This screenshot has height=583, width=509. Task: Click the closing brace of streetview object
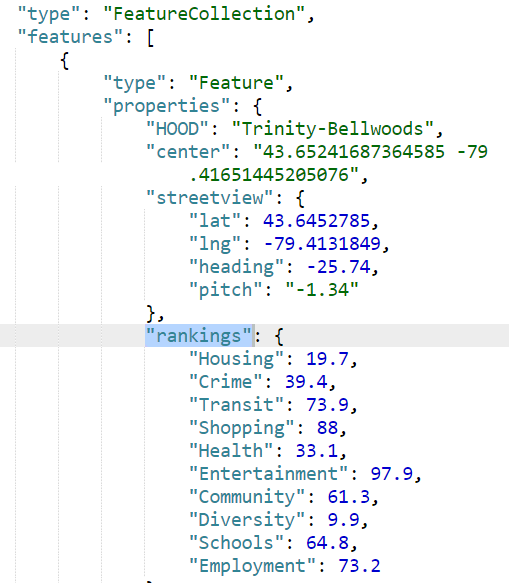(151, 313)
